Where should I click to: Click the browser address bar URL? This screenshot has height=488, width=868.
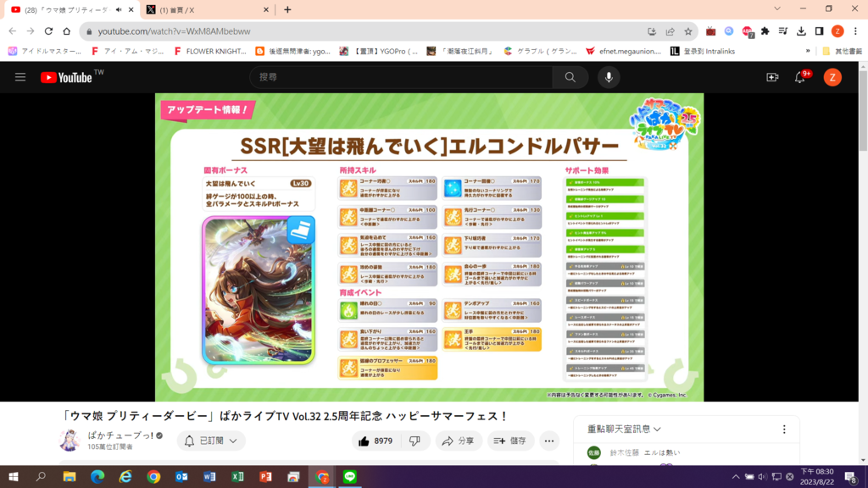tap(174, 31)
